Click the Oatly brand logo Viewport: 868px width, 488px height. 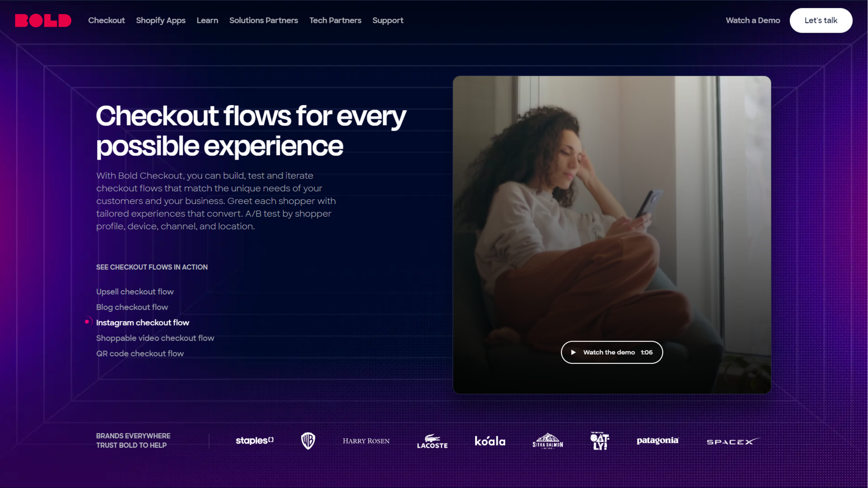(600, 441)
